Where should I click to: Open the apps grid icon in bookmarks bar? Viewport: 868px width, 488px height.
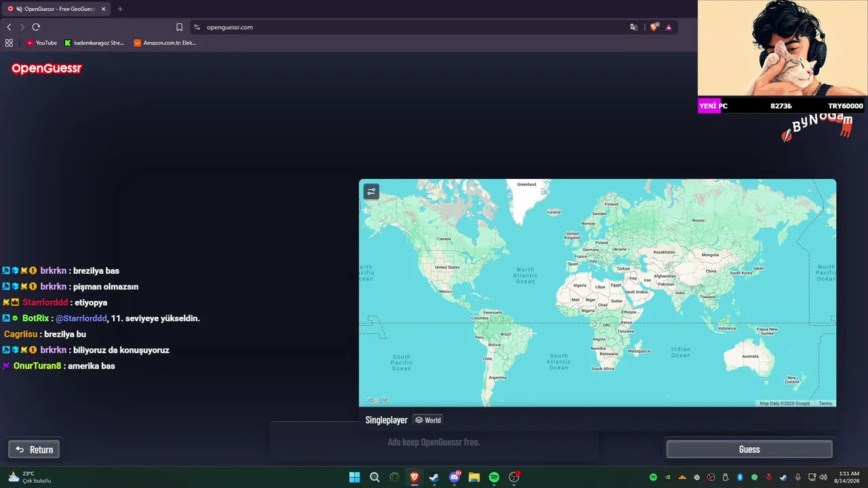9,43
